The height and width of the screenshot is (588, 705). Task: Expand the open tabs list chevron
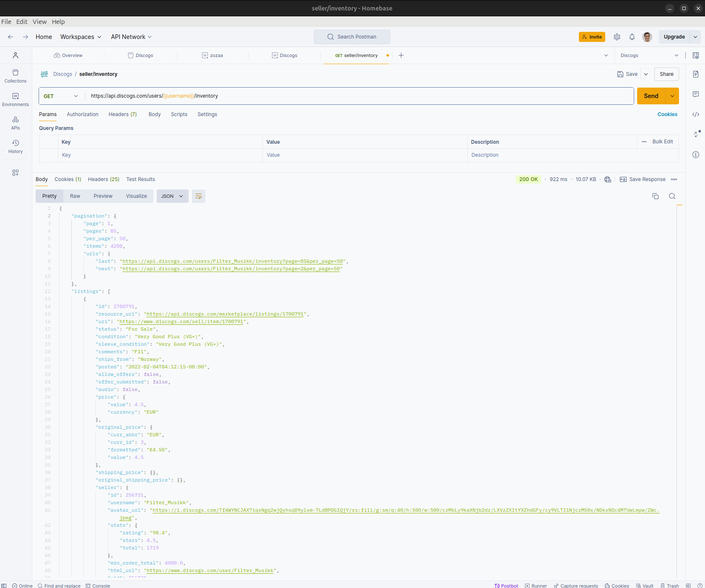[606, 55]
